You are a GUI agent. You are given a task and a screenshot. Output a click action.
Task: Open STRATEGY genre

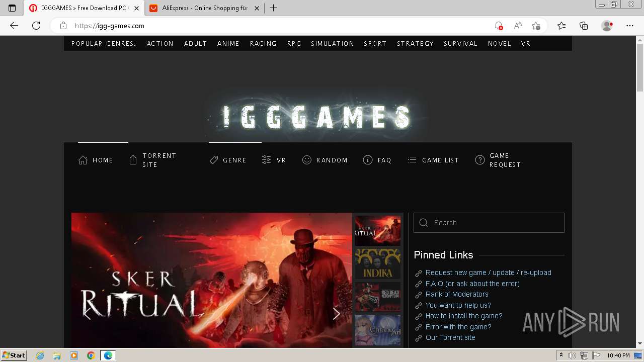point(415,44)
